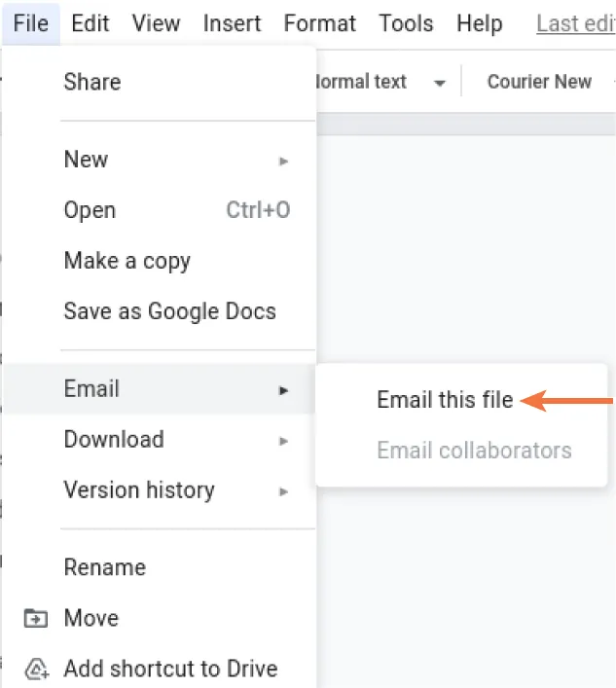The image size is (616, 688).
Task: Open the Edit menu
Action: 91,23
